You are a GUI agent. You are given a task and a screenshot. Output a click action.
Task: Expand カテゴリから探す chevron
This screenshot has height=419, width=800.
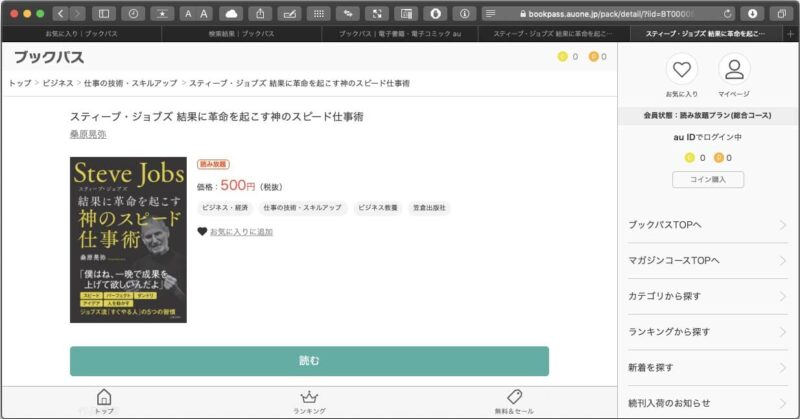[783, 297]
